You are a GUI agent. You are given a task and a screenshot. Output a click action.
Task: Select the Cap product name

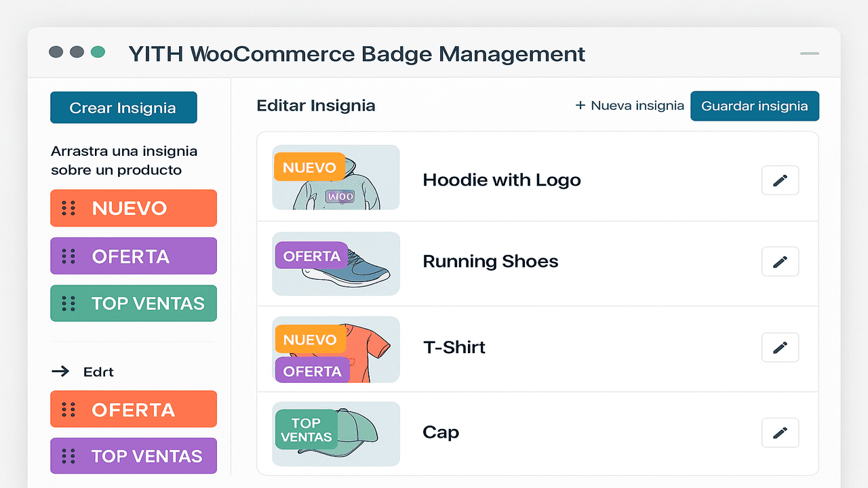[441, 432]
